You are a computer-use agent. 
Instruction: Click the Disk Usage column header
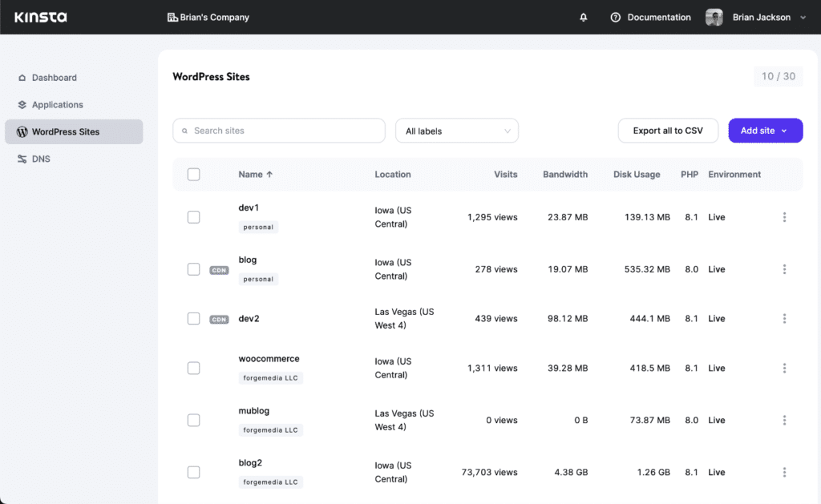(637, 175)
